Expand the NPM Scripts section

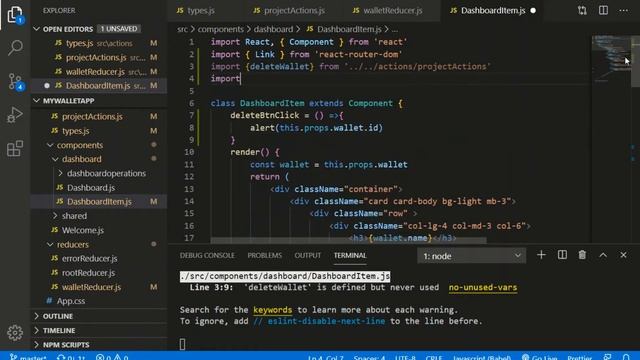99,345
